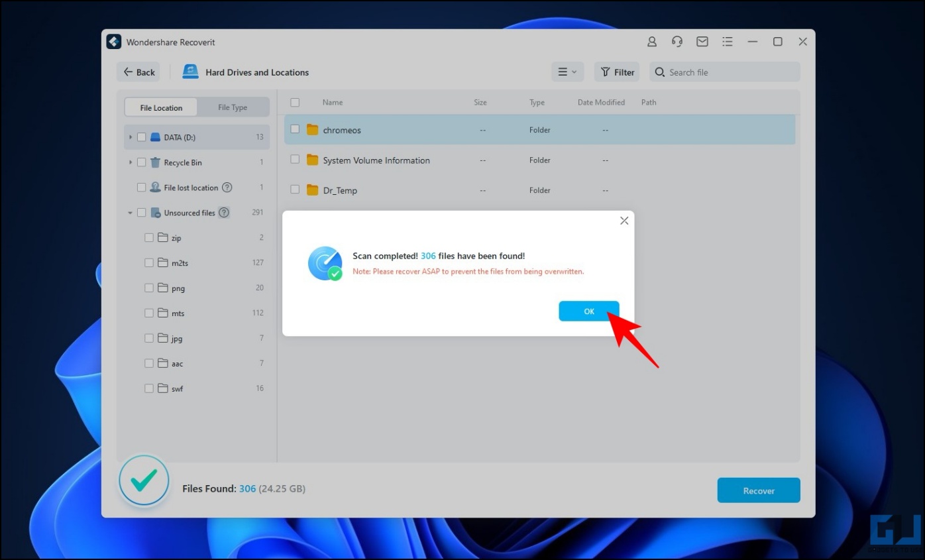The image size is (925, 560).
Task: Click the png folder icon
Action: [x=163, y=288]
